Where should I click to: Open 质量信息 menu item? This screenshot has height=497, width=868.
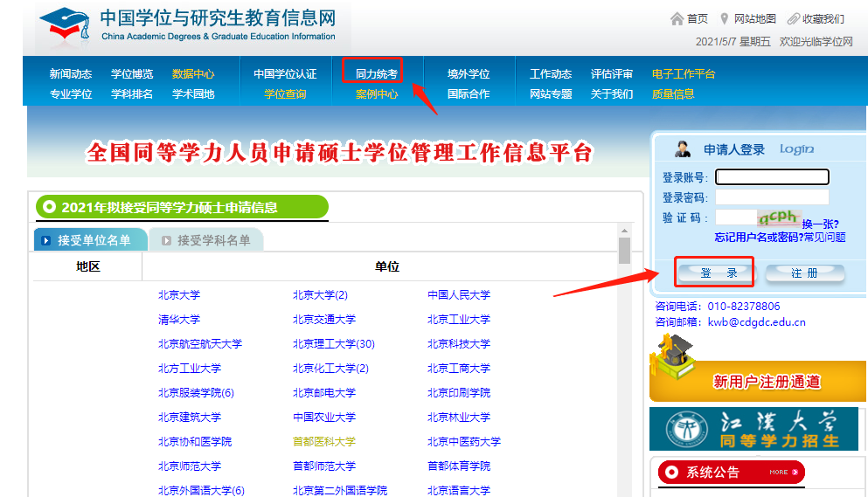672,94
